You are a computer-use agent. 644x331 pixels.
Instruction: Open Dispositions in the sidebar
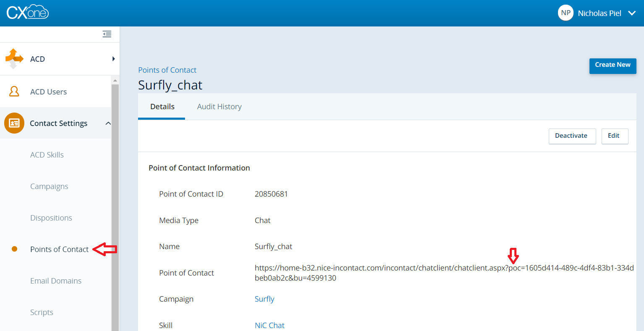click(x=51, y=218)
